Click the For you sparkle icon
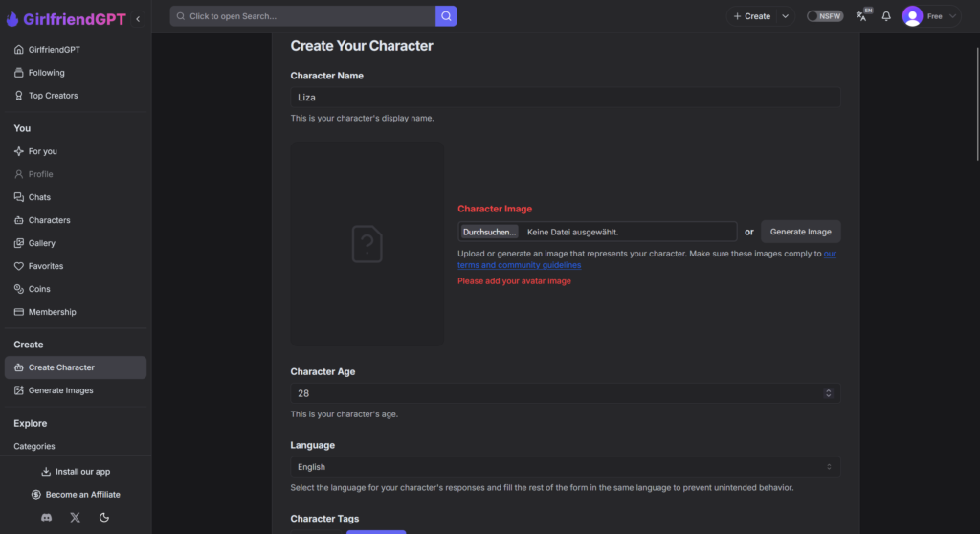 (19, 151)
